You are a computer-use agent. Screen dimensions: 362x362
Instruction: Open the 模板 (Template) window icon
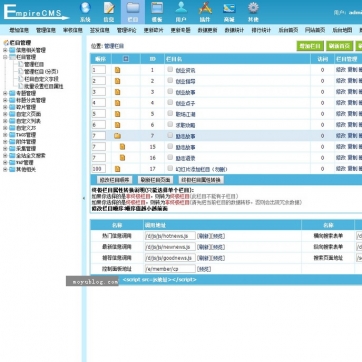157,8
